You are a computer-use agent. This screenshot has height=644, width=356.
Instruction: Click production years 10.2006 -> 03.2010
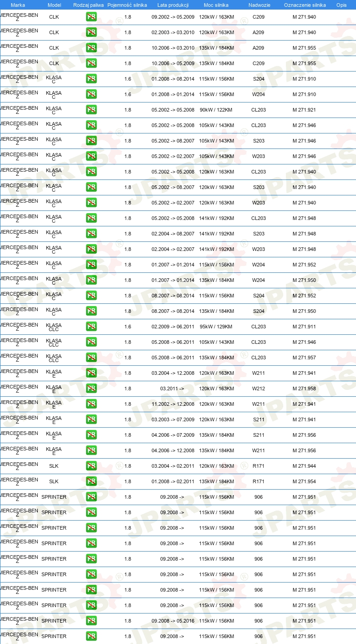173,48
